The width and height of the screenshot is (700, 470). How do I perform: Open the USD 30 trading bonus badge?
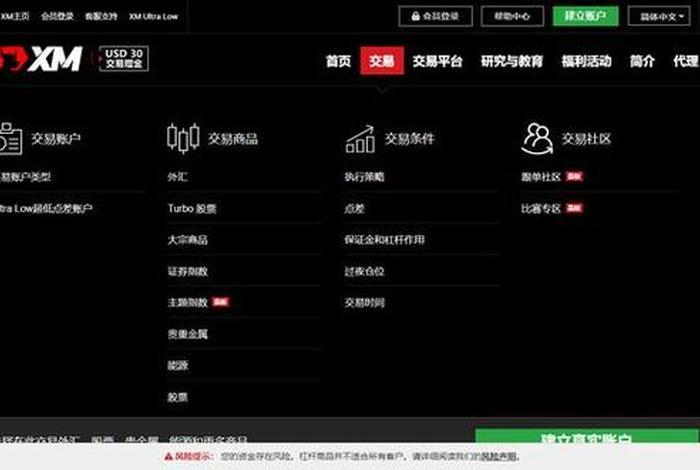point(124,58)
